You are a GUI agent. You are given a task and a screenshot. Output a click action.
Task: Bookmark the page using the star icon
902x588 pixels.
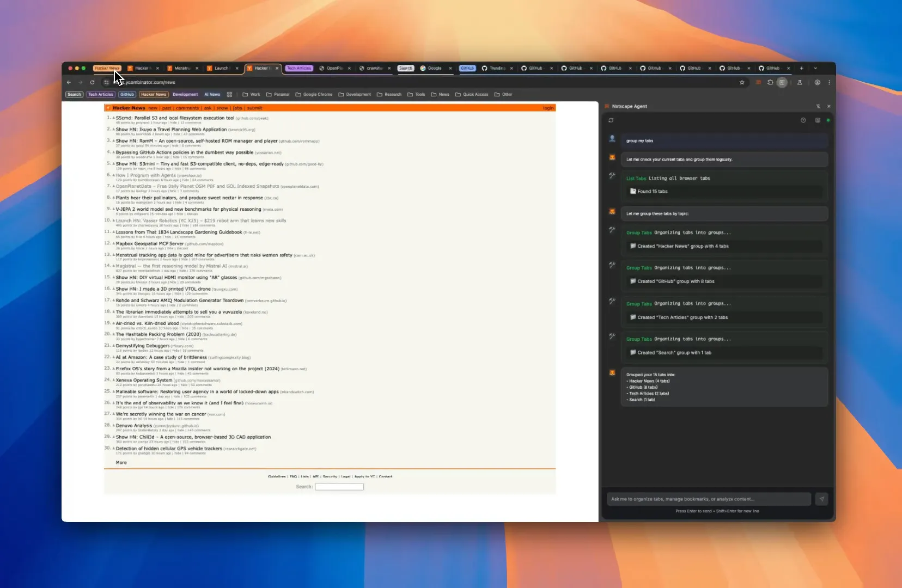(742, 82)
